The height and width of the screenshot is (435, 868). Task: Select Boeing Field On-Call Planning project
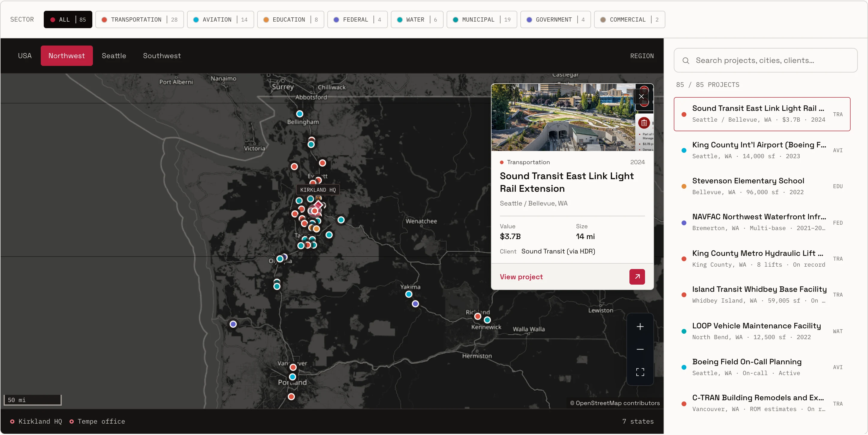762,367
